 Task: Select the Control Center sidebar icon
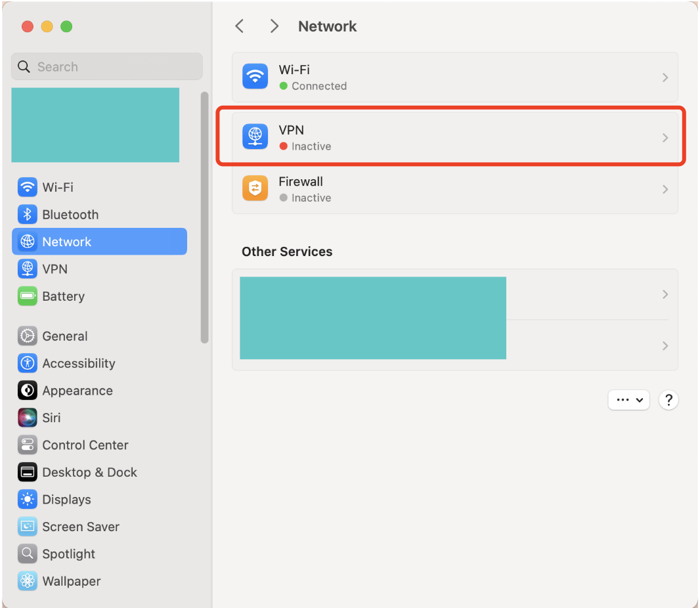(x=27, y=445)
